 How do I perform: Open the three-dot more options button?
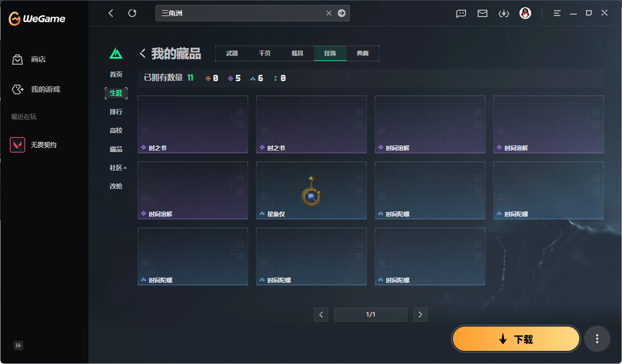(x=597, y=339)
